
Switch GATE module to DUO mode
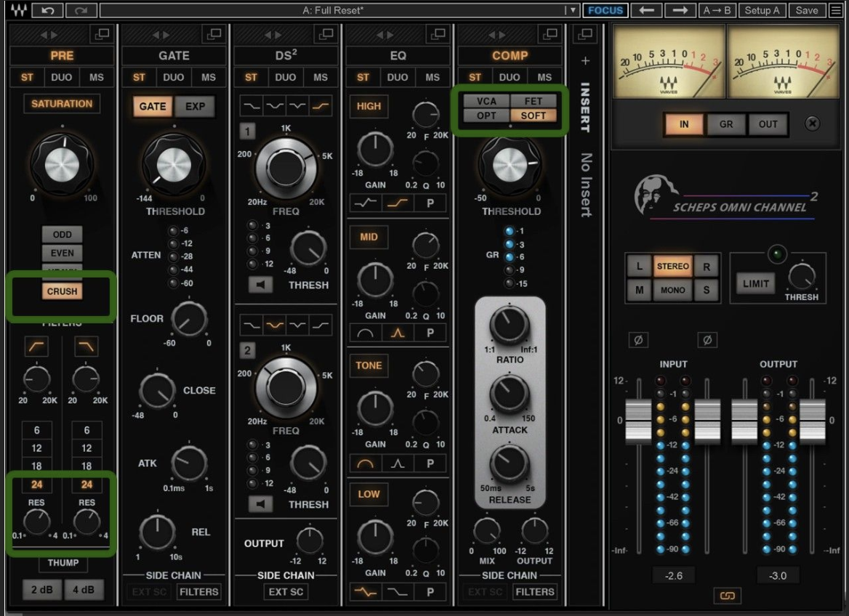coord(173,77)
